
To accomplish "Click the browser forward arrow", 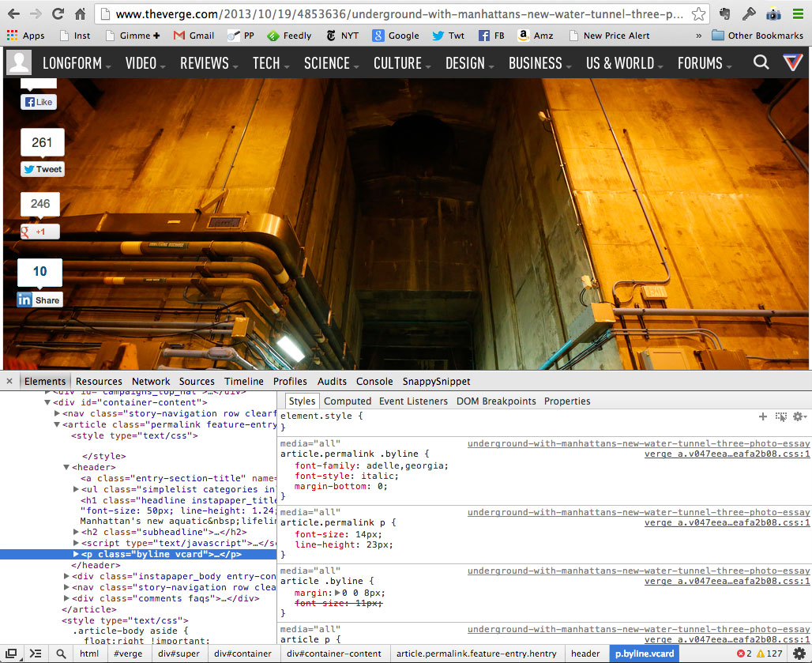I will 36,14.
